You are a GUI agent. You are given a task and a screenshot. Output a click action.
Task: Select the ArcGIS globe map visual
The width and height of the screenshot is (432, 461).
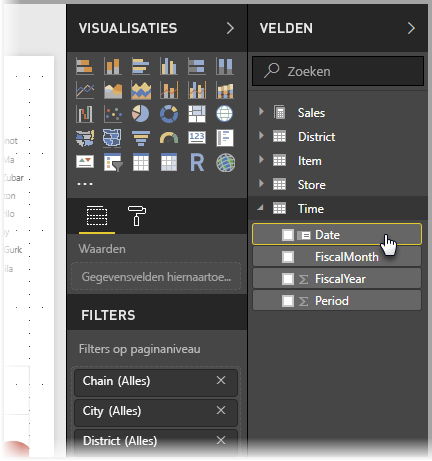tap(225, 163)
